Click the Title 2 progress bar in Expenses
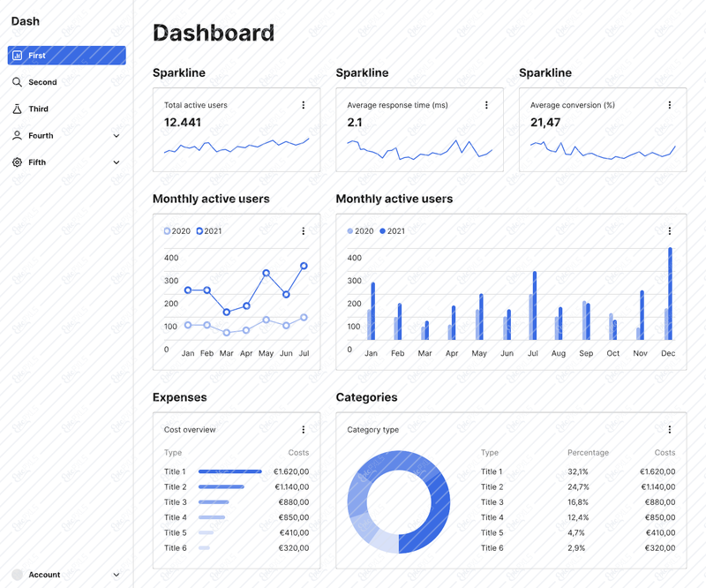 [x=222, y=487]
